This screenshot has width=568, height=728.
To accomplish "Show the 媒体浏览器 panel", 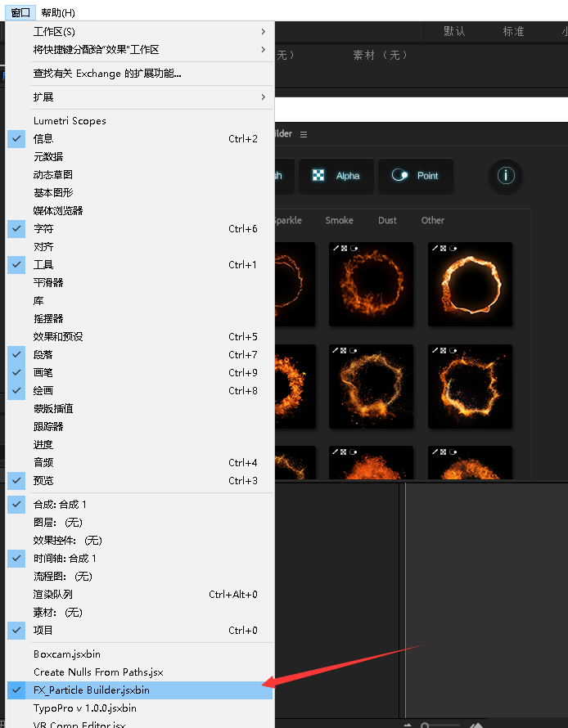I will tap(140, 211).
